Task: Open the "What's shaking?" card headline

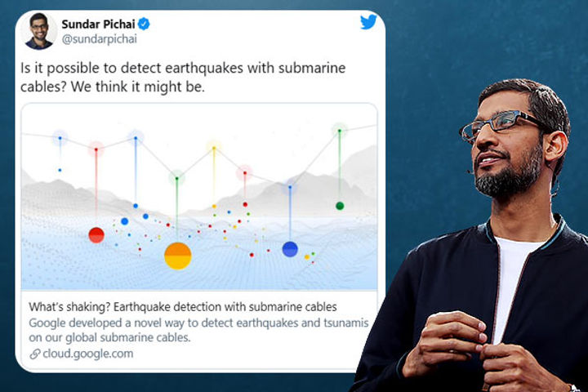Action: click(183, 307)
